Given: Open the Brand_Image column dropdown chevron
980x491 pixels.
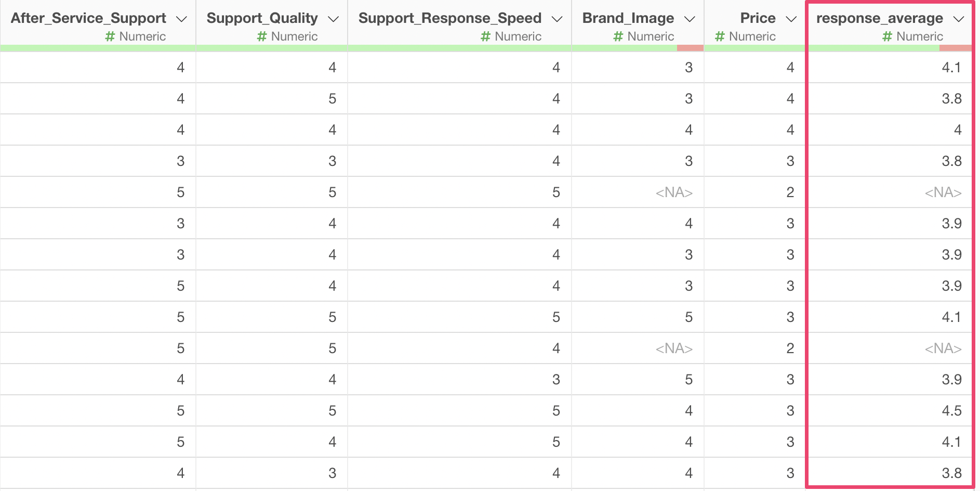Looking at the screenshot, I should coord(690,19).
